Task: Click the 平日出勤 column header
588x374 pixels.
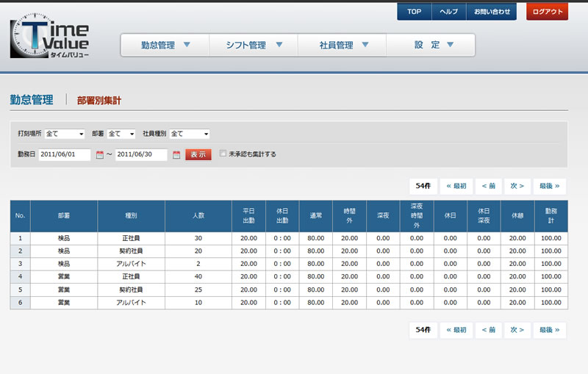Action: [x=248, y=216]
